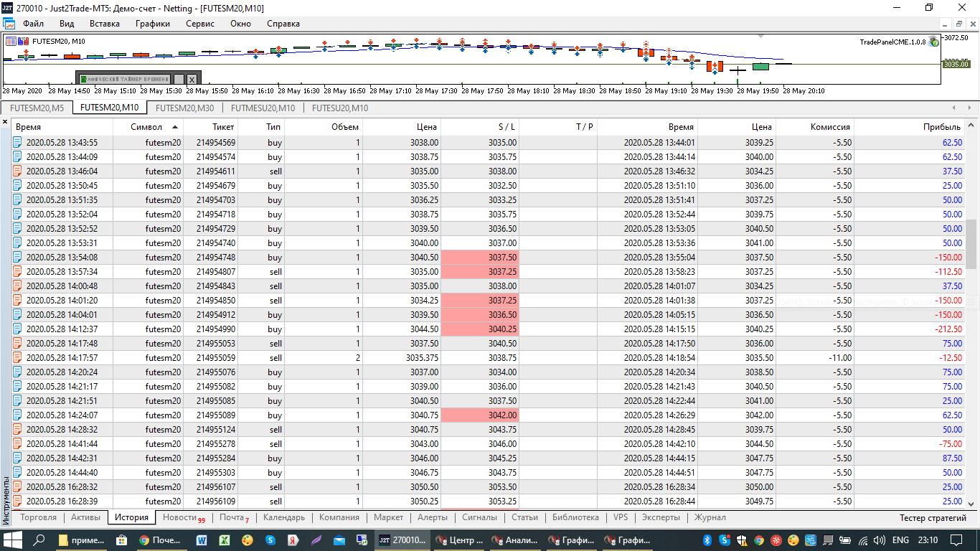The height and width of the screenshot is (551, 980).
Task: Switch to the FUTMESU20,M10 chart tab
Action: (263, 108)
